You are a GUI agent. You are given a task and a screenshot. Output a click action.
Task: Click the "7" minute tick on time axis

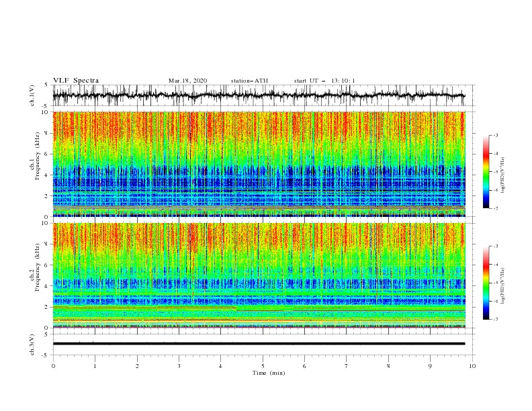pos(347,366)
